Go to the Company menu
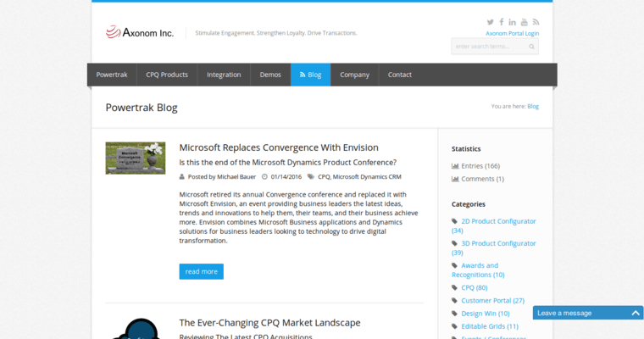The image size is (644, 339). [x=354, y=75]
